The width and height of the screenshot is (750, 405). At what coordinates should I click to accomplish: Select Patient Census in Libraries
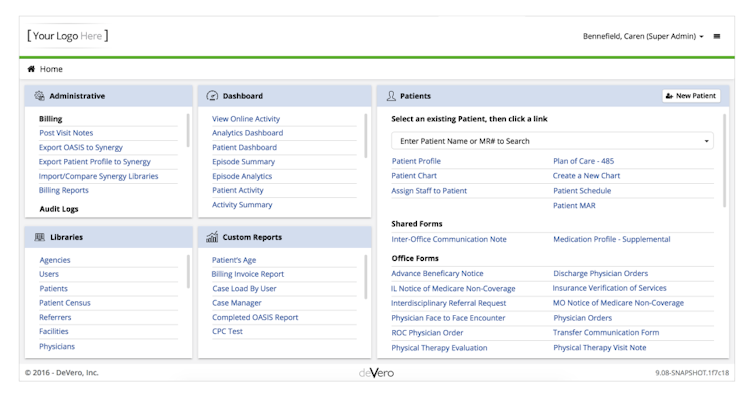click(64, 303)
